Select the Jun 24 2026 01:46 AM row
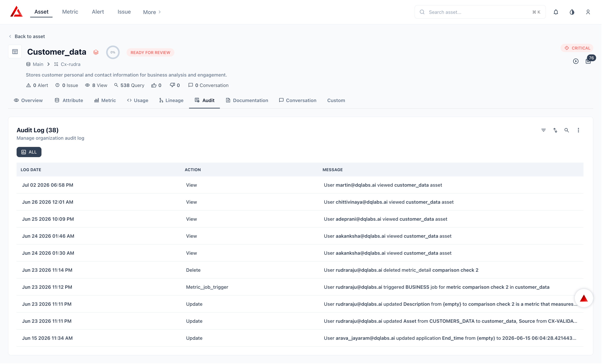The image size is (602, 364). (x=300, y=236)
